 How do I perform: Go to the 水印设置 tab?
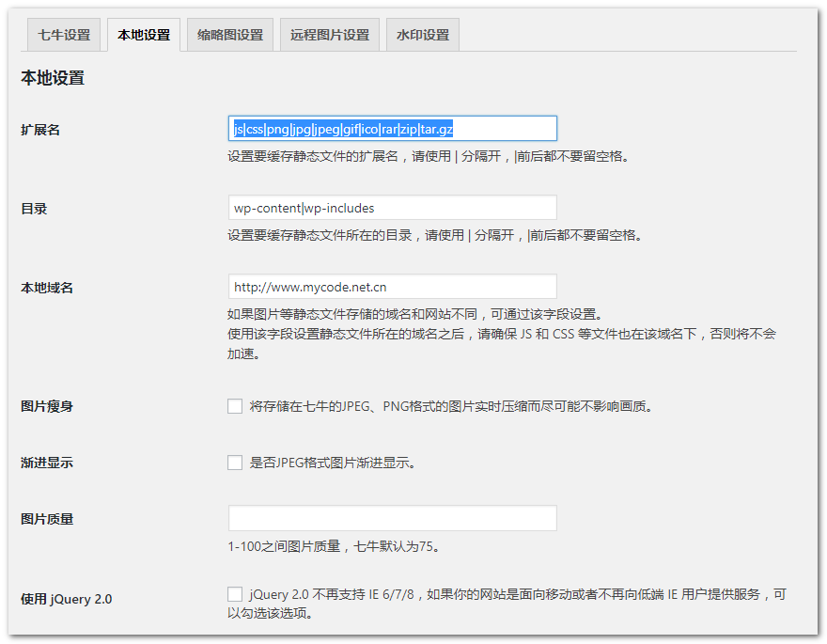tap(423, 35)
